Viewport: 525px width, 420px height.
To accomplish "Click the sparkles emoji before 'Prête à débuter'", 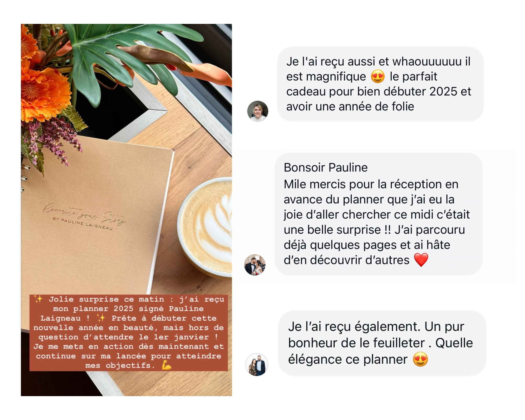I will [101, 318].
